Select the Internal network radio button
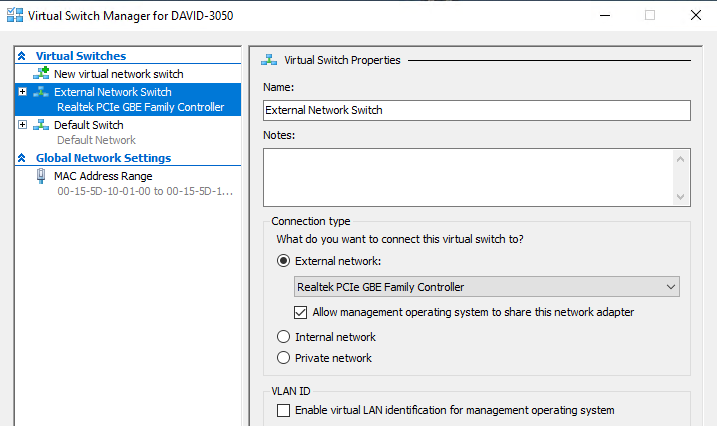The image size is (717, 426). tap(284, 337)
